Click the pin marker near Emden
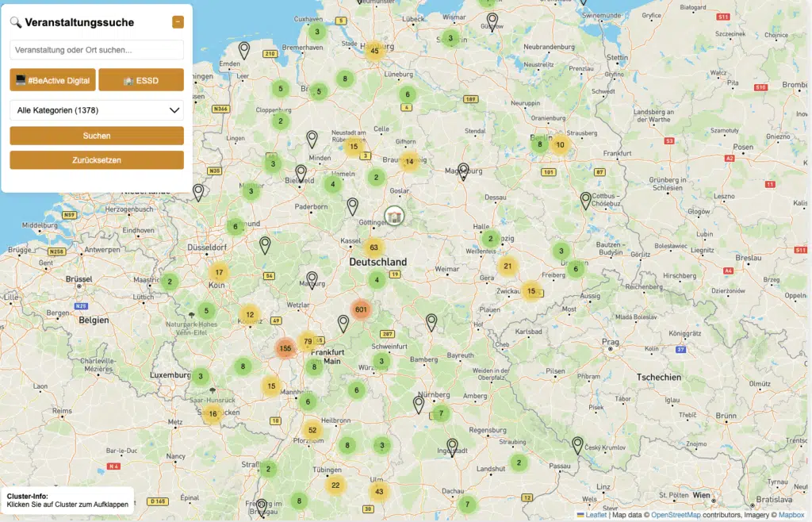The width and height of the screenshot is (812, 522). 244,51
